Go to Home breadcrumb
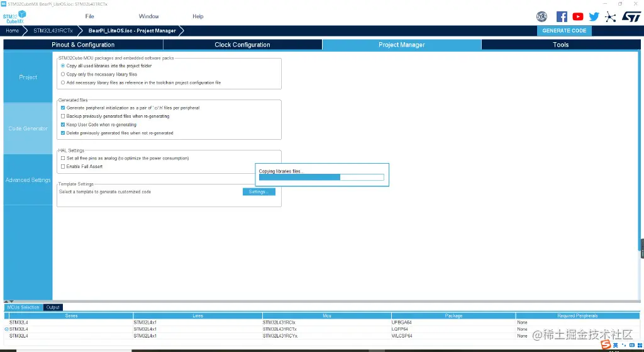Image resolution: width=644 pixels, height=352 pixels. click(13, 31)
